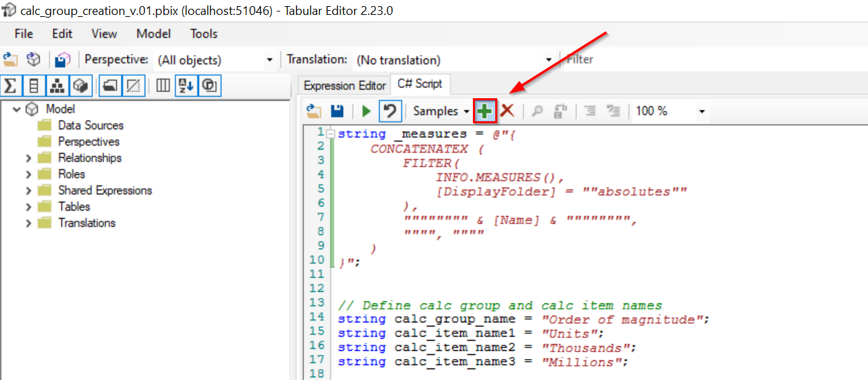The width and height of the screenshot is (868, 380).
Task: Toggle display of hierarchies icon
Action: (58, 85)
